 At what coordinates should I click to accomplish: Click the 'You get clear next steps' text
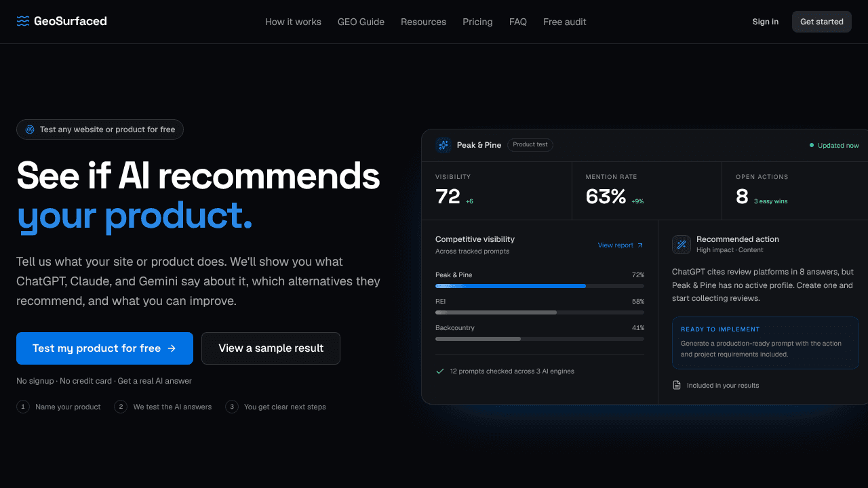[x=285, y=407]
